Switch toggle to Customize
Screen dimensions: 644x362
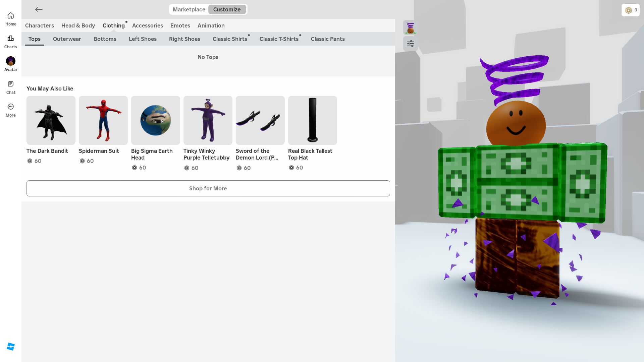227,9
